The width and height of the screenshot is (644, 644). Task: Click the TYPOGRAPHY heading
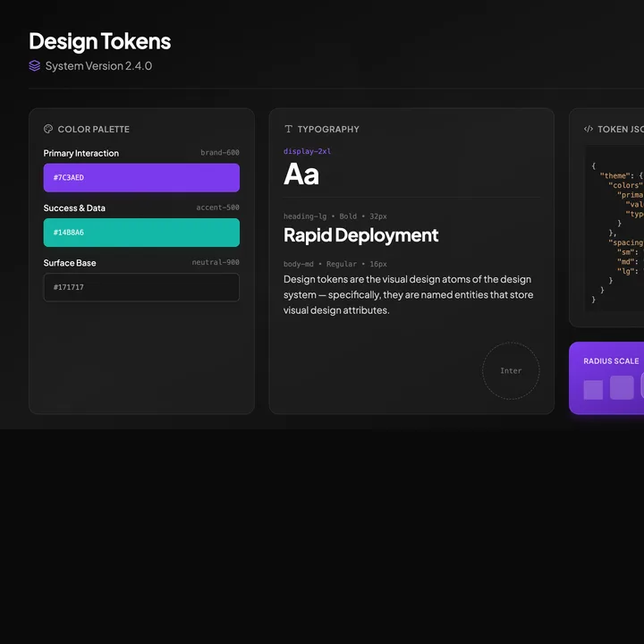[x=328, y=129]
